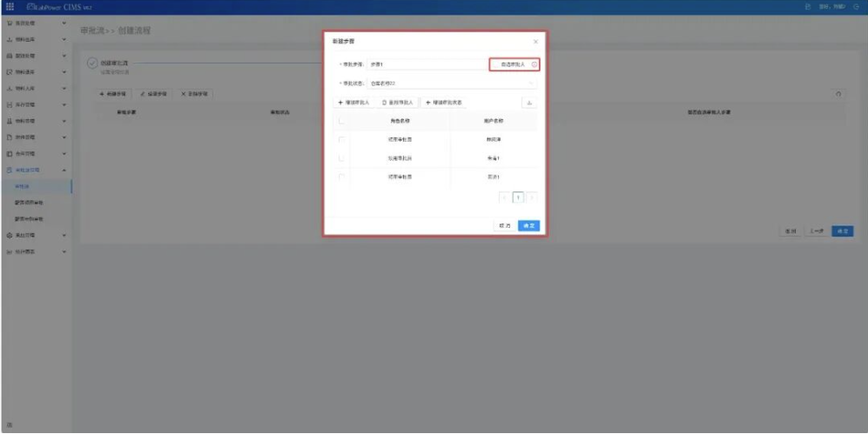The image size is (868, 434).
Task: Collapse the sidebar using the bottom-left menu icon
Action: [10, 425]
